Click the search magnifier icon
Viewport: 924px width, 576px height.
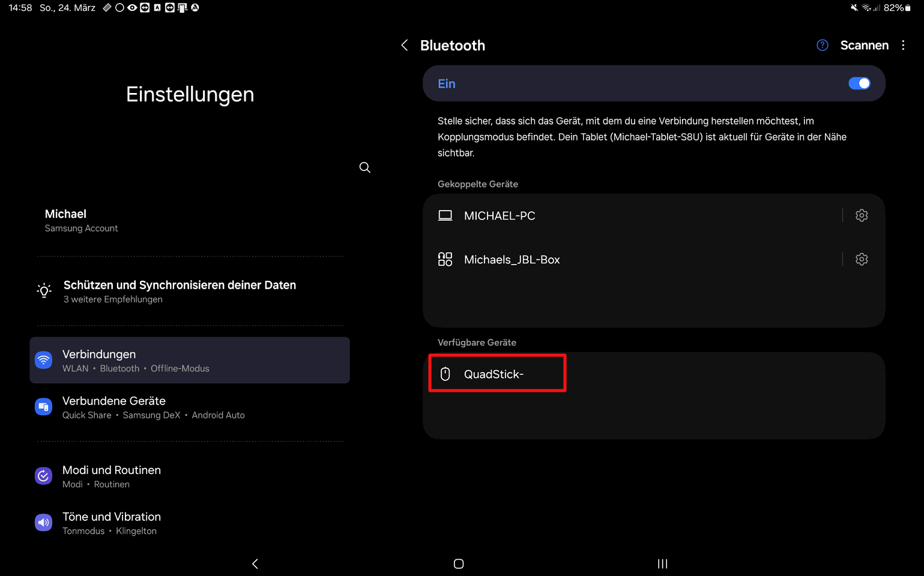(364, 167)
